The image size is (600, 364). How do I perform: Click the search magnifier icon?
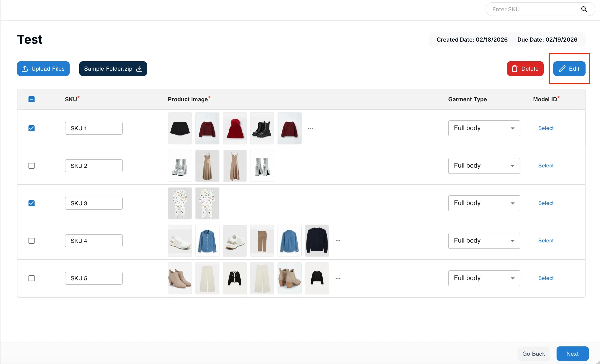[584, 9]
